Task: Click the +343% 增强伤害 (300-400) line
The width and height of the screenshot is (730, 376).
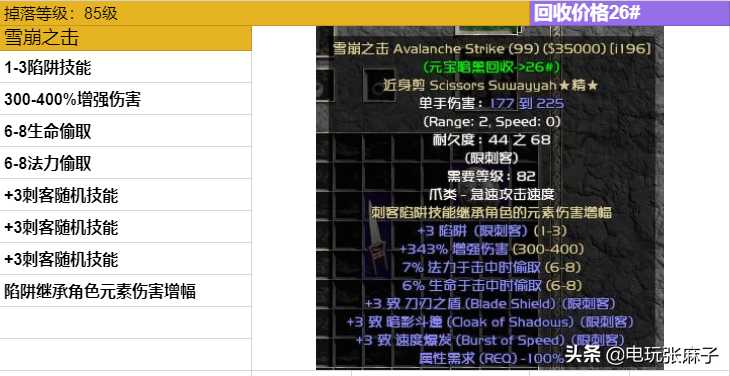Action: [492, 249]
